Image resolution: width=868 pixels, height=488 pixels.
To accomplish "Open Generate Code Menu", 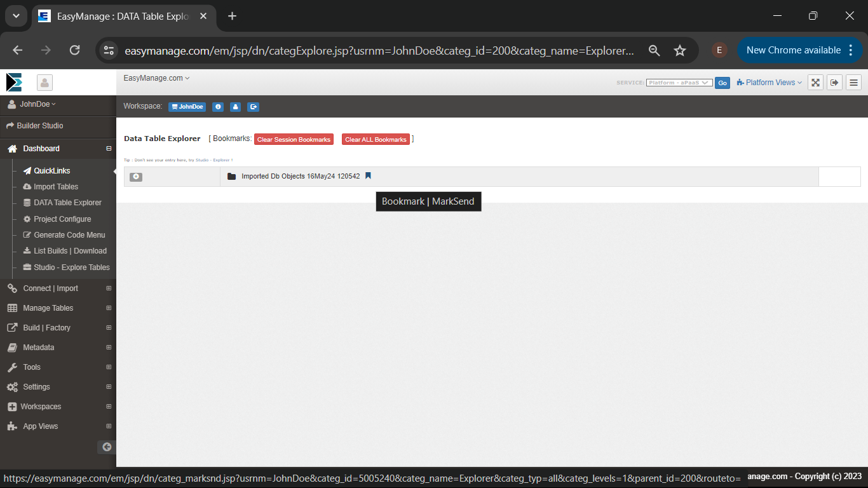I will 64,235.
